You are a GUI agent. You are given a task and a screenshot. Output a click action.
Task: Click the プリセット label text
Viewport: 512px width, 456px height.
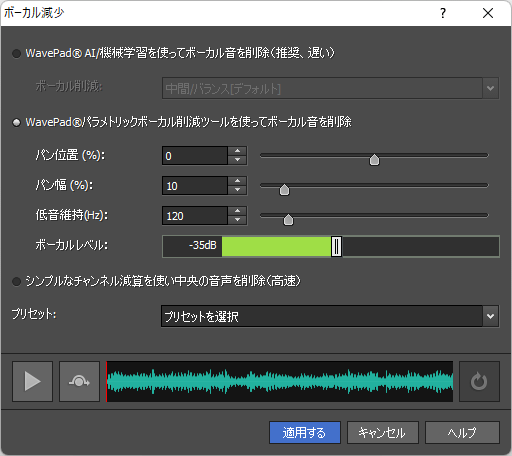coord(34,314)
